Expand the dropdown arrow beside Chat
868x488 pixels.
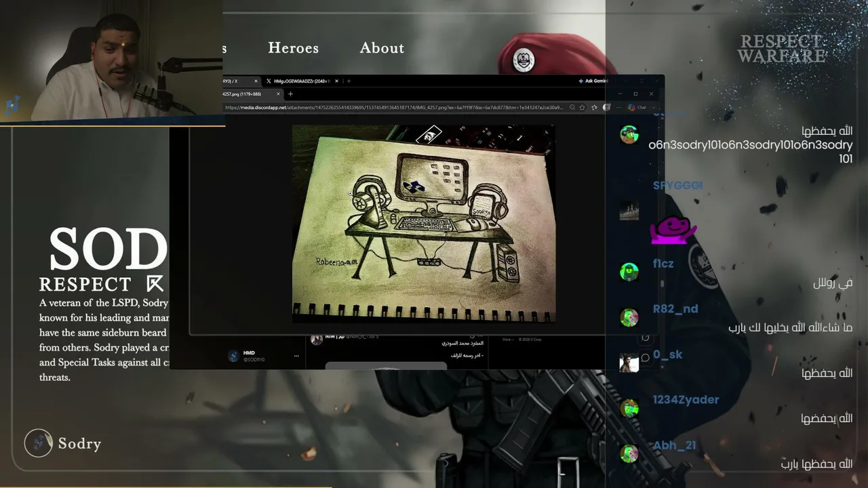pyautogui.click(x=654, y=107)
